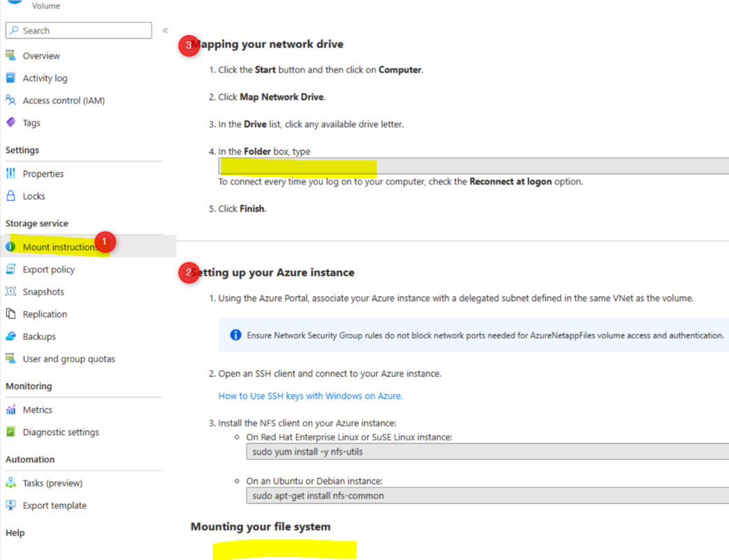Open Properties under Settings
The image size is (729, 560).
(43, 174)
